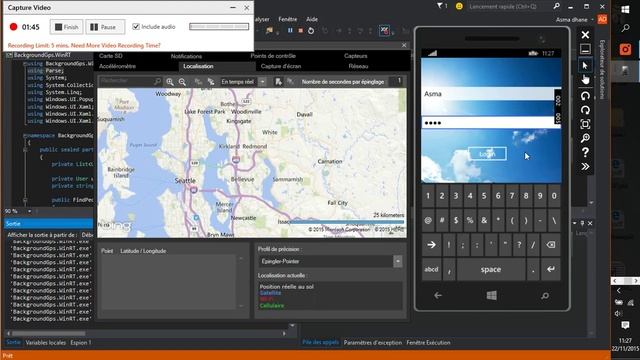Image resolution: width=640 pixels, height=360 pixels.
Task: Minimize the emulator using the toolbar icon
Action: click(x=585, y=49)
